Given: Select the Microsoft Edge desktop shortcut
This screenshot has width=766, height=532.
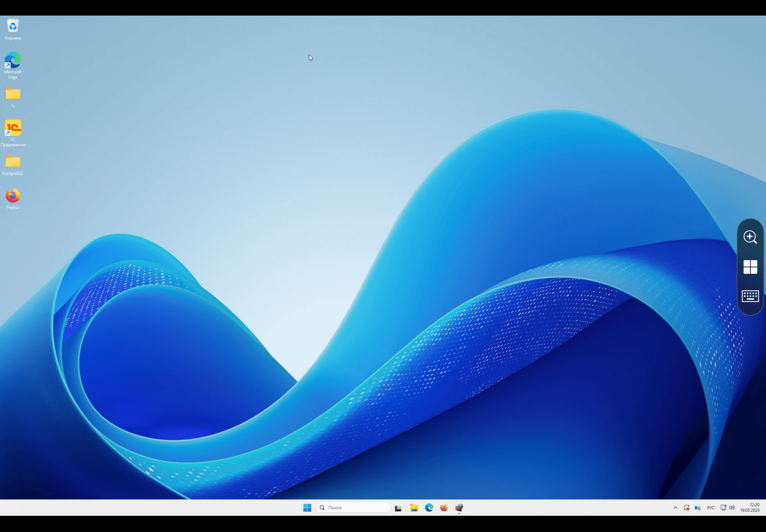Looking at the screenshot, I should (x=13, y=61).
